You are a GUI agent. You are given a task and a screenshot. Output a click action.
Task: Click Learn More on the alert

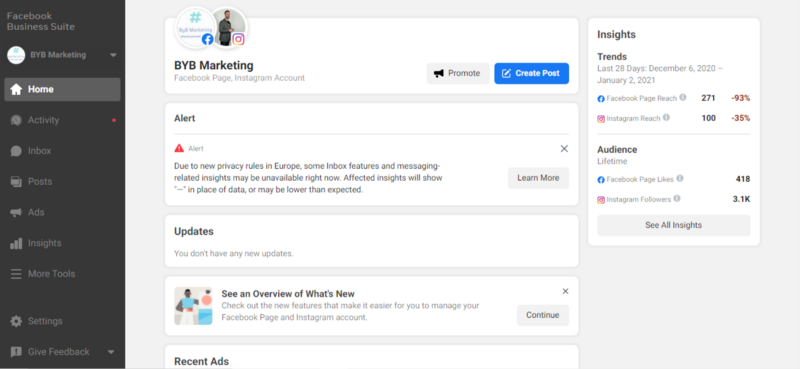click(538, 178)
